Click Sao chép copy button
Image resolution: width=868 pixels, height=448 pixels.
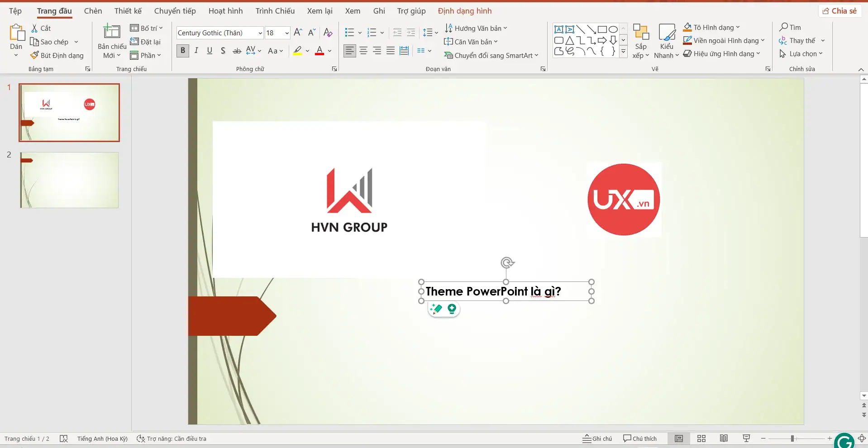coord(49,42)
